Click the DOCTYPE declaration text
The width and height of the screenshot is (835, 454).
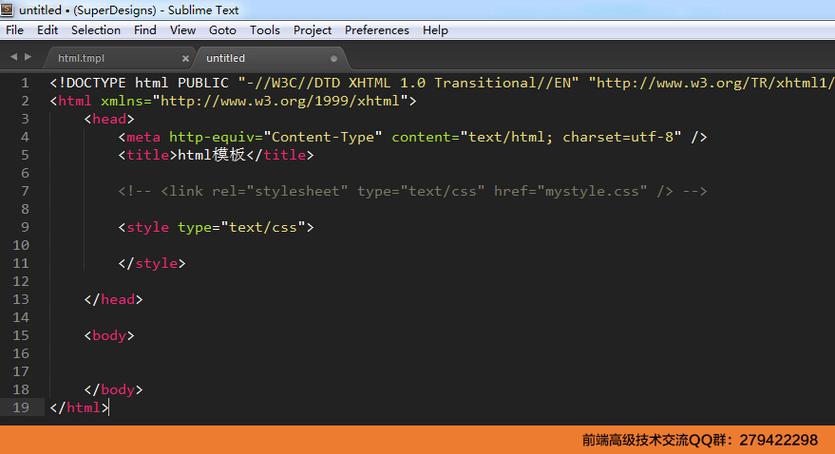pos(442,83)
